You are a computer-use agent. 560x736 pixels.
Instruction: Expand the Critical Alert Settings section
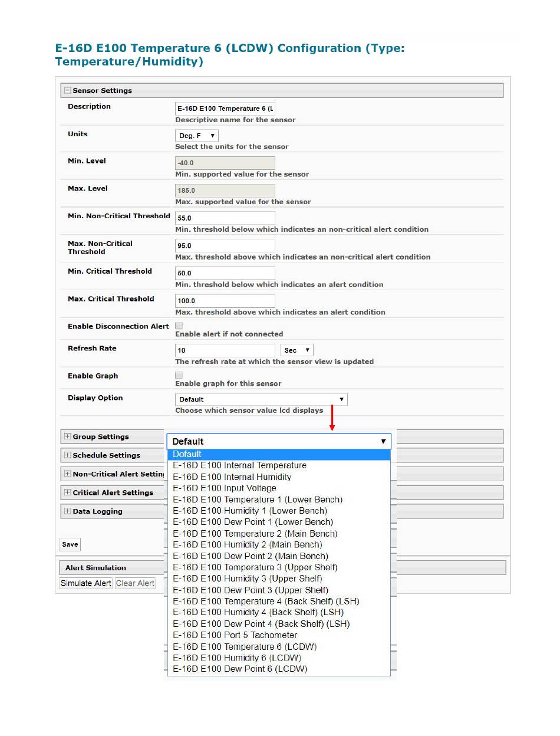pyautogui.click(x=68, y=492)
